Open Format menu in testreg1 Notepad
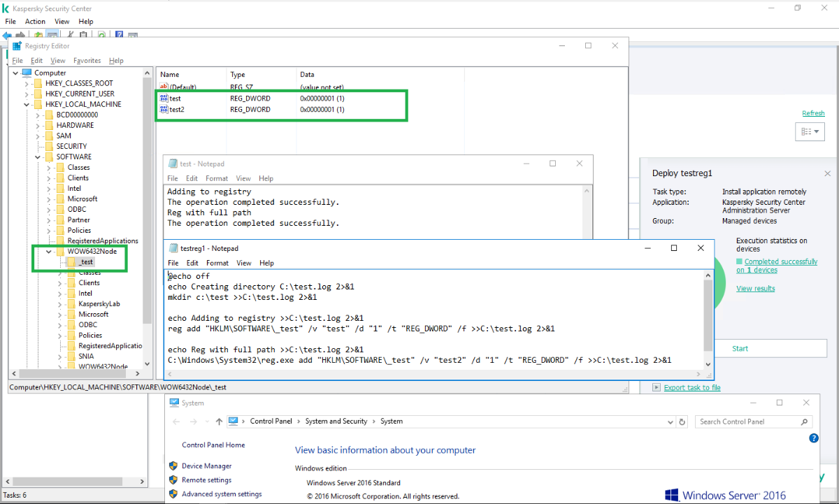Screen dimensions: 839x504 point(217,263)
